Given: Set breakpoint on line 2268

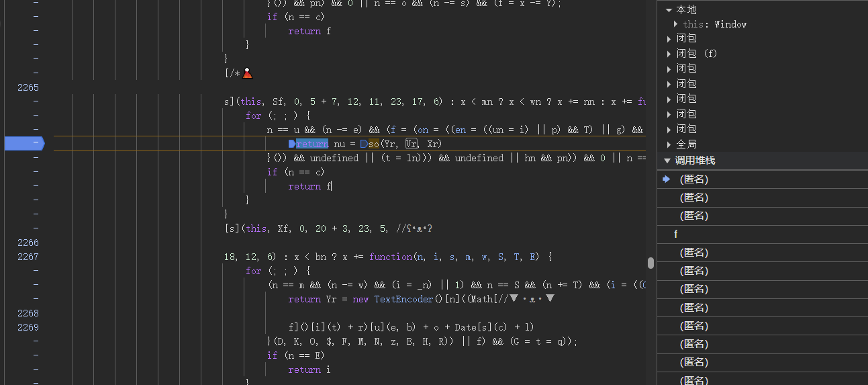Looking at the screenshot, I should [28, 313].
